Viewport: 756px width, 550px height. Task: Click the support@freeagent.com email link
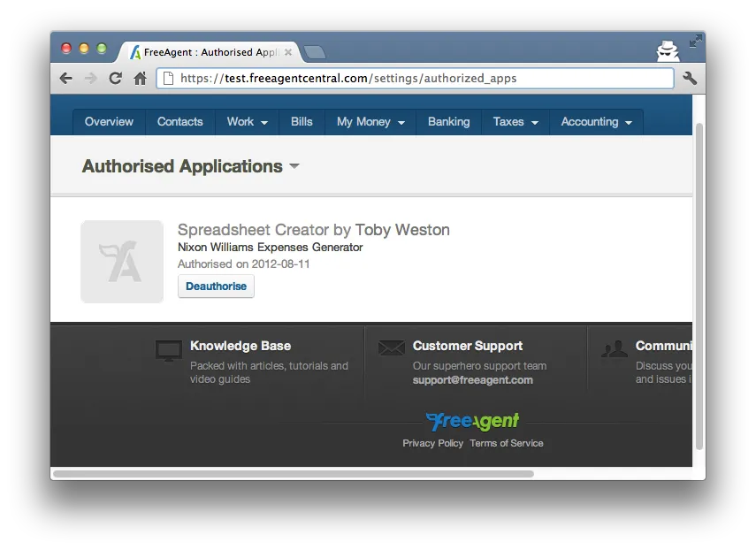pos(472,380)
